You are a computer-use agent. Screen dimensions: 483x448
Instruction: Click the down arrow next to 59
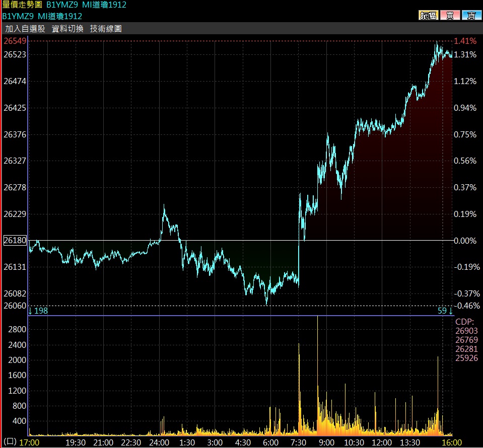(x=451, y=311)
